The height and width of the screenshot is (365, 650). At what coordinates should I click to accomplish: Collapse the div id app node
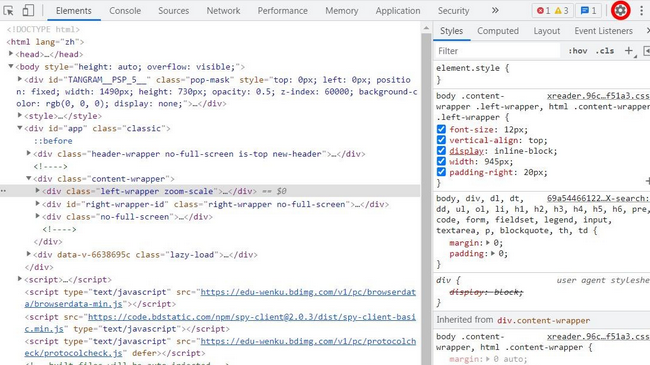pyautogui.click(x=19, y=128)
